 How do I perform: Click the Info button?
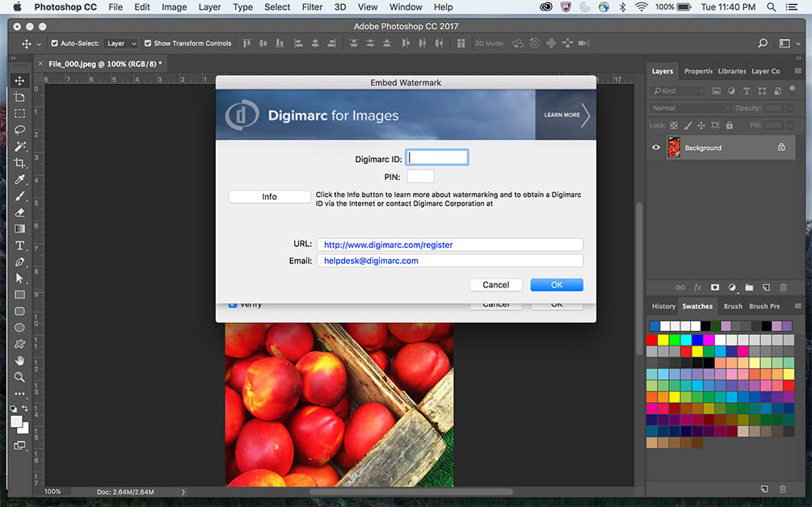pos(269,197)
